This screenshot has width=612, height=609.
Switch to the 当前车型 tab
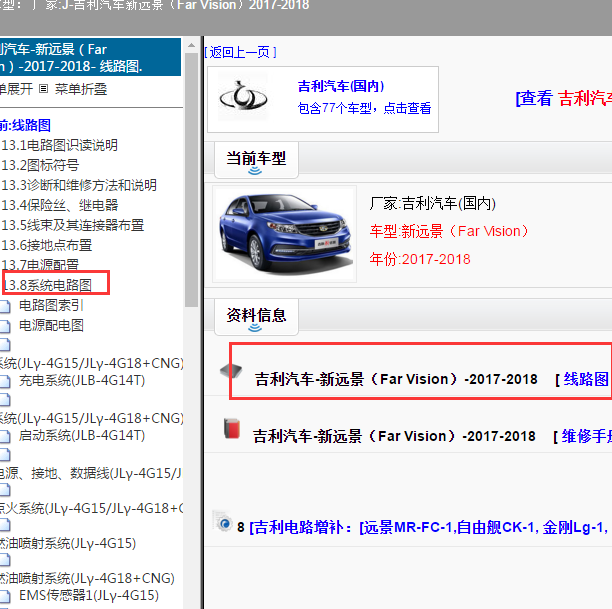point(256,160)
